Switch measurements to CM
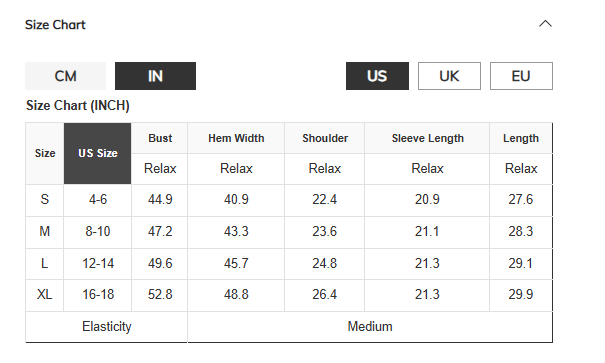Screen dimensions: 605x363 click(66, 76)
